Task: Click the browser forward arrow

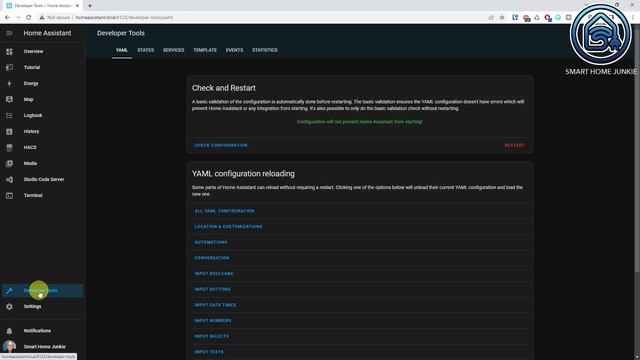Action: point(18,18)
